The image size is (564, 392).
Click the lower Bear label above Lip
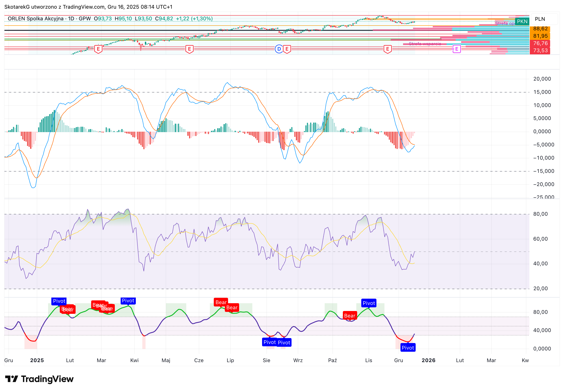tap(232, 308)
